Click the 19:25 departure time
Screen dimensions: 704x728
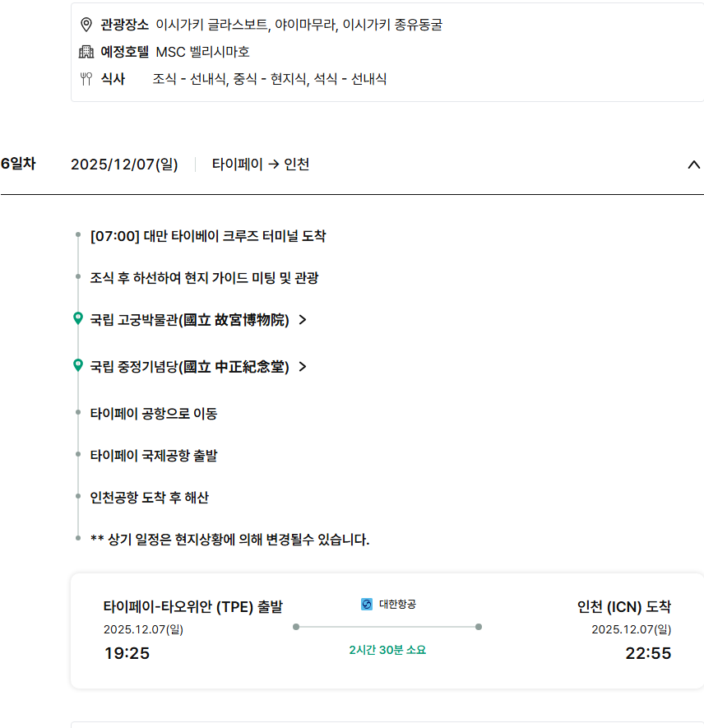click(x=127, y=654)
